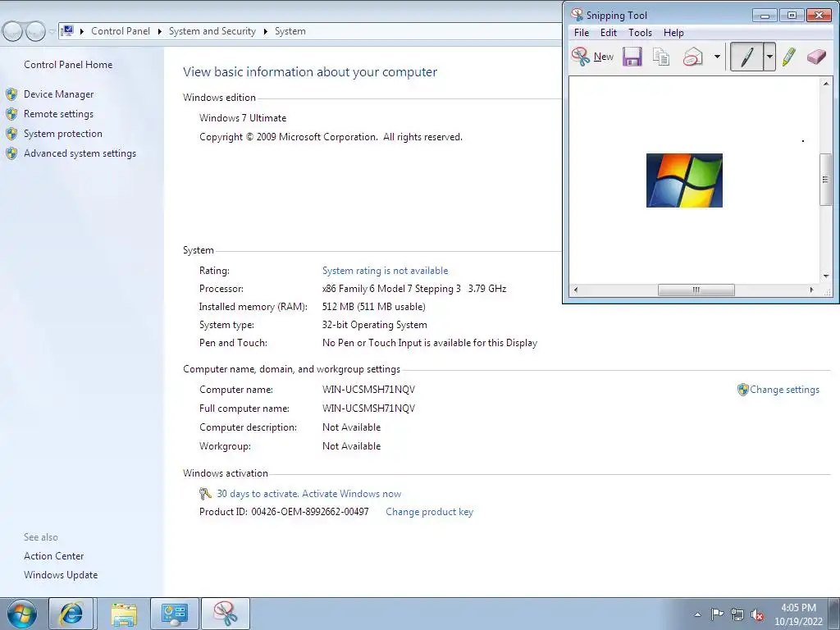Click Show desktop button at taskbar end
This screenshot has width=840, height=630.
834,614
